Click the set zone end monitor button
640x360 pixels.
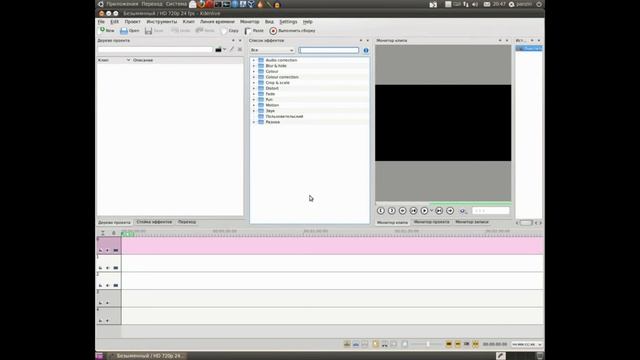[x=391, y=211]
